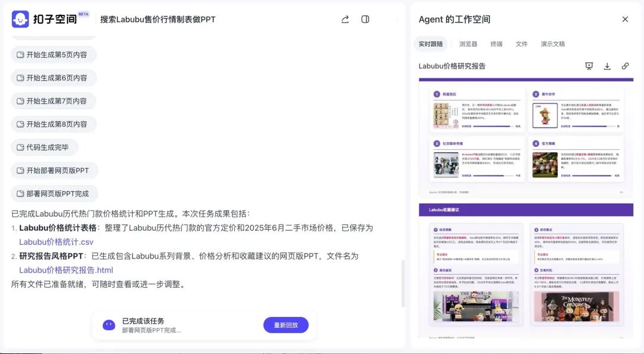Open the 文件 tab
644x354 pixels.
coord(522,44)
